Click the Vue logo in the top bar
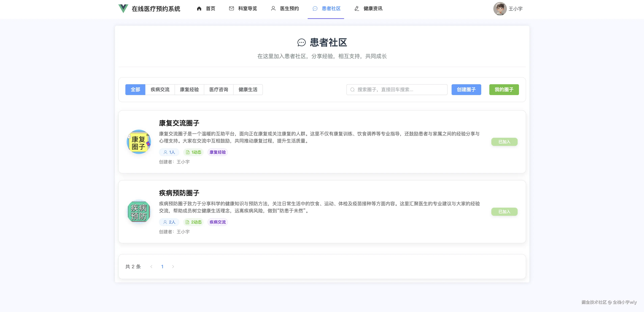 click(x=123, y=9)
